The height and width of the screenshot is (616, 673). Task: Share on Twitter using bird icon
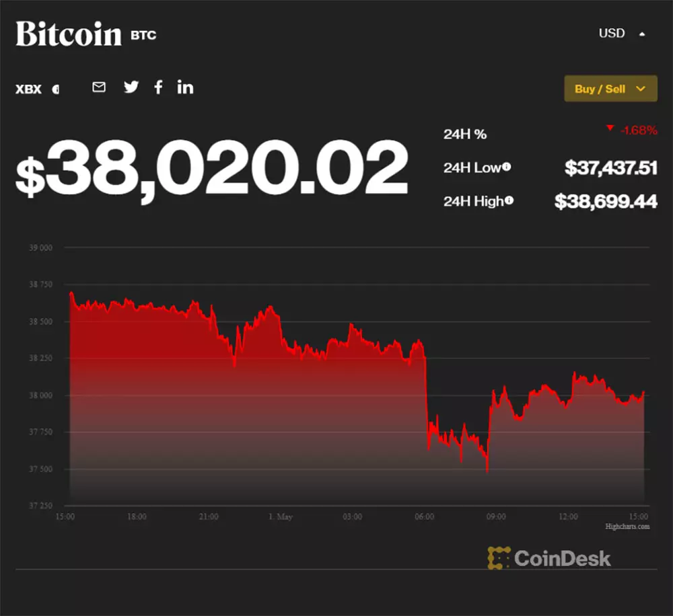tap(131, 87)
